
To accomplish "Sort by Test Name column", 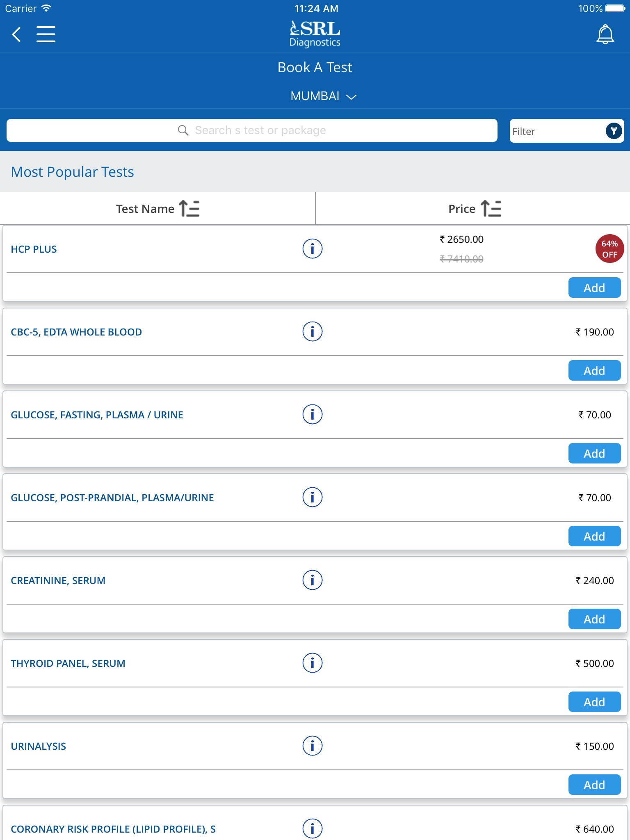I will (157, 208).
